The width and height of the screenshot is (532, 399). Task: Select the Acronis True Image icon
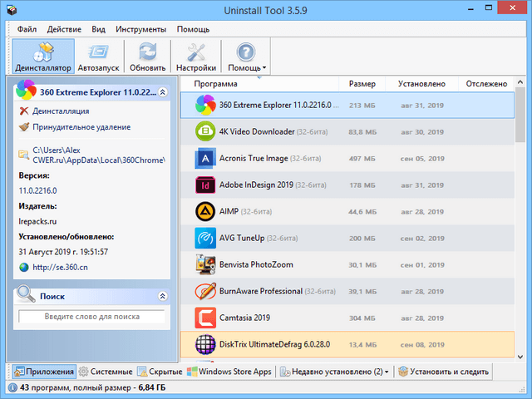pyautogui.click(x=205, y=158)
